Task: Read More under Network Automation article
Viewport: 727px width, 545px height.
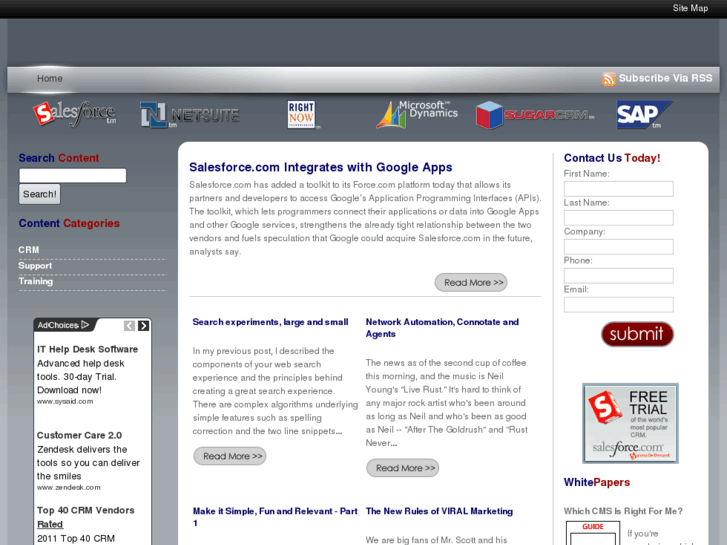Action: (x=402, y=468)
